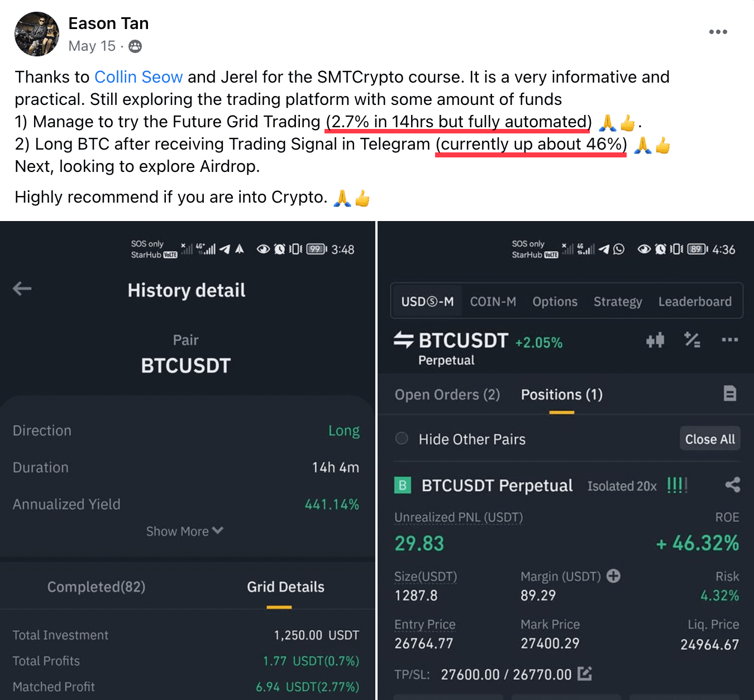This screenshot has height=700, width=754.
Task: Open Eason Tan's profile picture
Action: point(37,34)
